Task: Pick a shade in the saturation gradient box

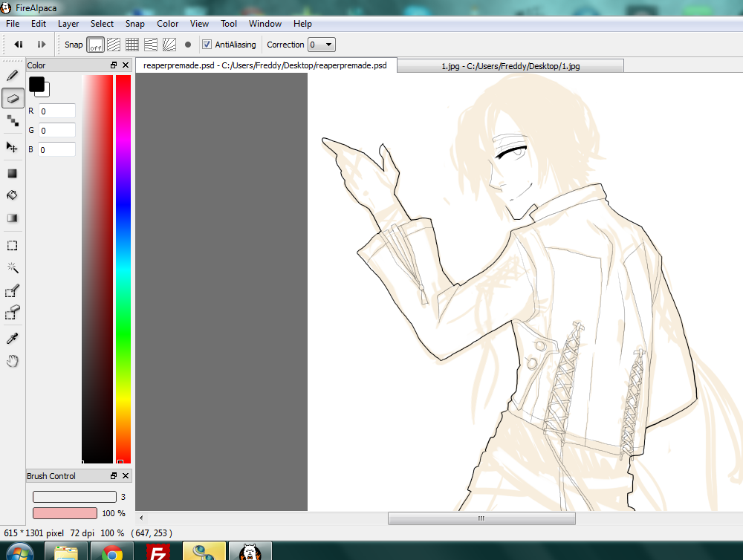Action: click(97, 269)
